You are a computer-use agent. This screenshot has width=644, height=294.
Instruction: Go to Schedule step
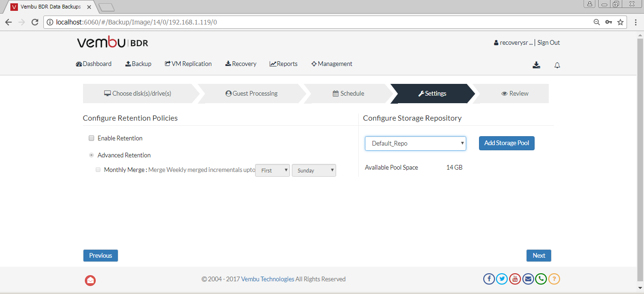tap(348, 93)
